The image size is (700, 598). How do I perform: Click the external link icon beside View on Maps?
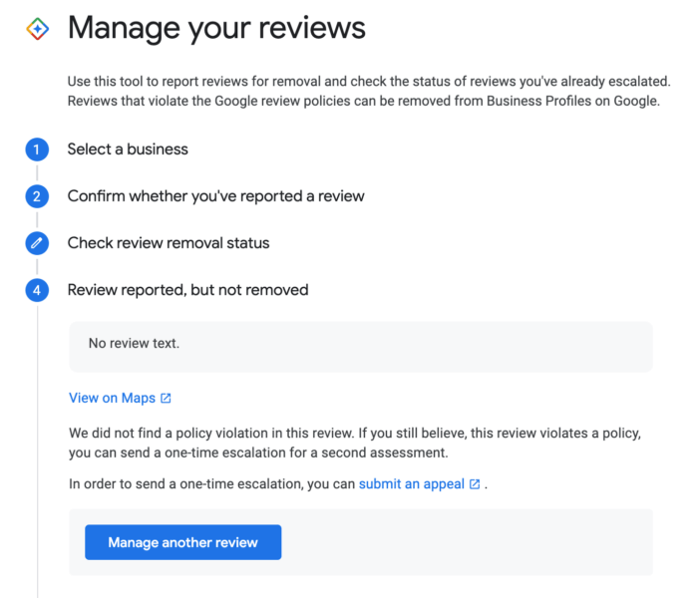pos(167,399)
